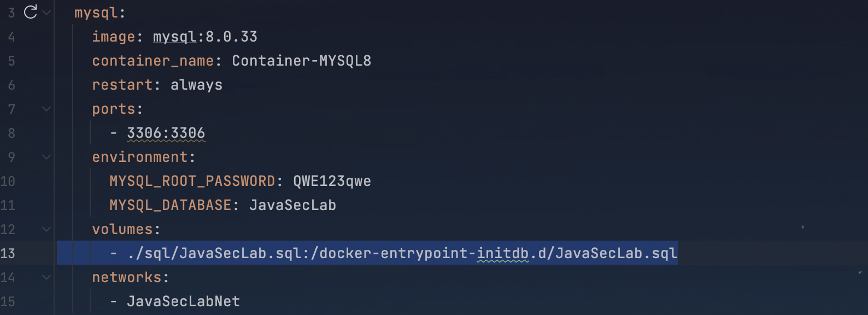Click the JavaSecLab database value
The image size is (868, 315).
(x=293, y=205)
